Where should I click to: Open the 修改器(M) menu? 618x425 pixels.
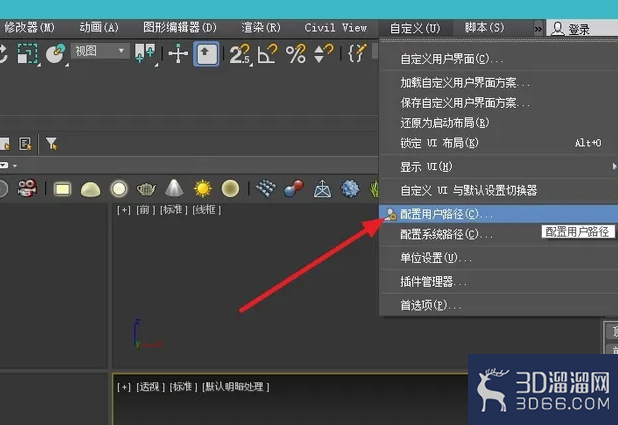29,28
